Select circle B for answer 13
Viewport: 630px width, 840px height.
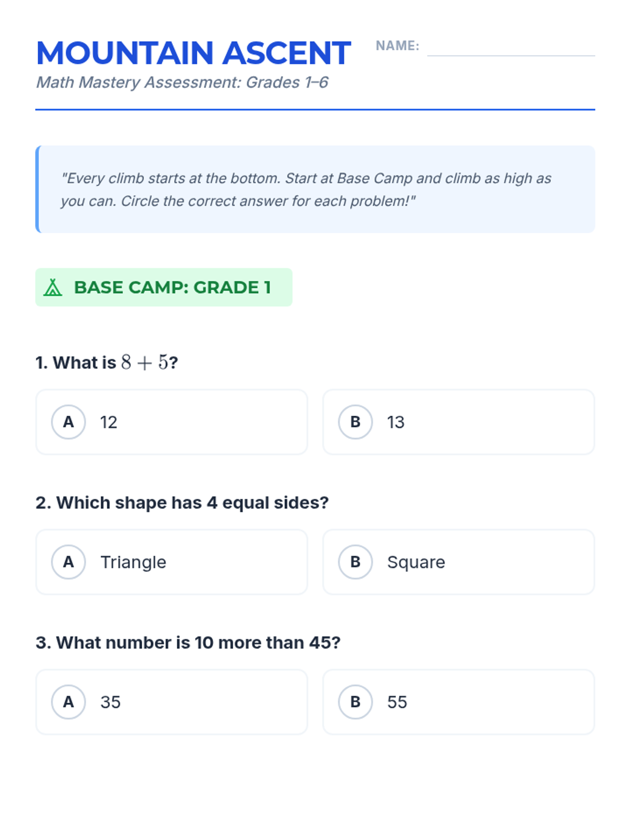[x=355, y=422]
